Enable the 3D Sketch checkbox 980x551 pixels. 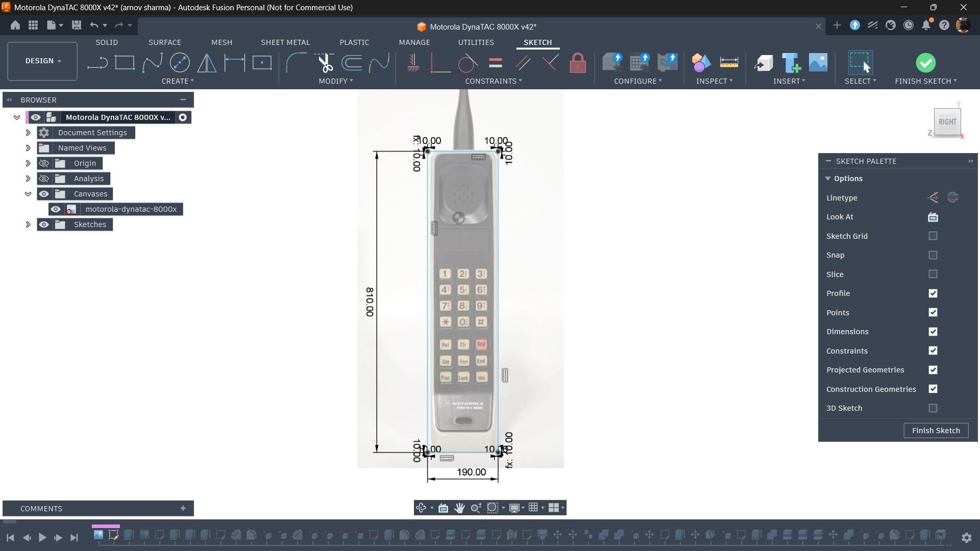(x=933, y=408)
